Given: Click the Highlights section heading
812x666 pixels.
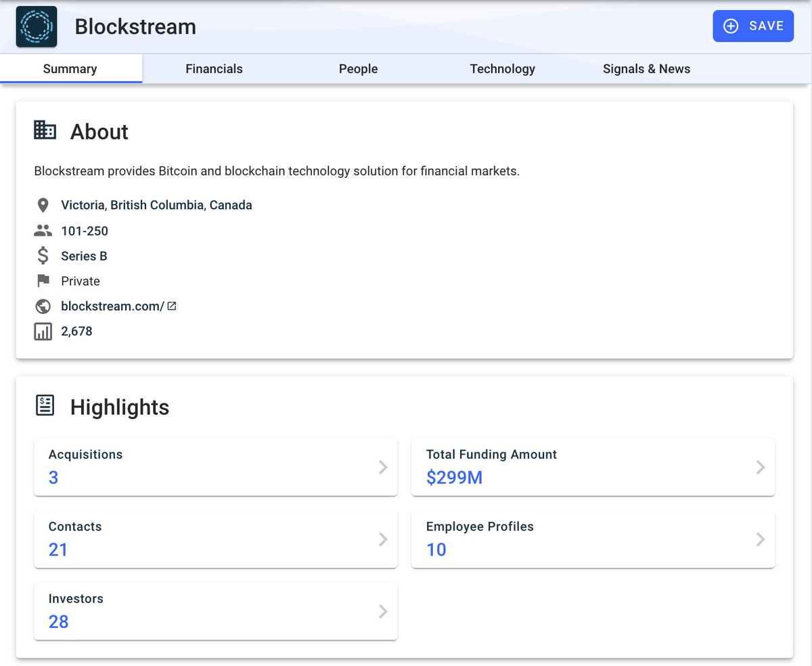Looking at the screenshot, I should point(120,407).
